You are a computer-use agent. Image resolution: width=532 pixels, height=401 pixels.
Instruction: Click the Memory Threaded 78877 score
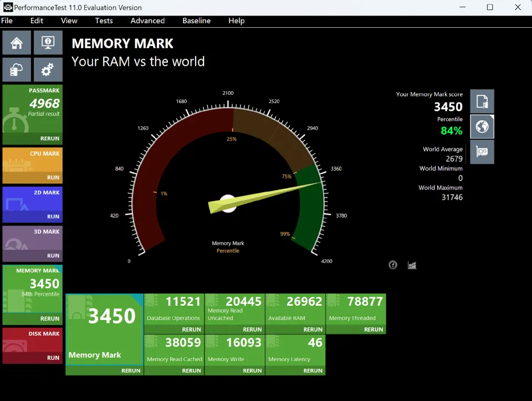click(x=365, y=301)
